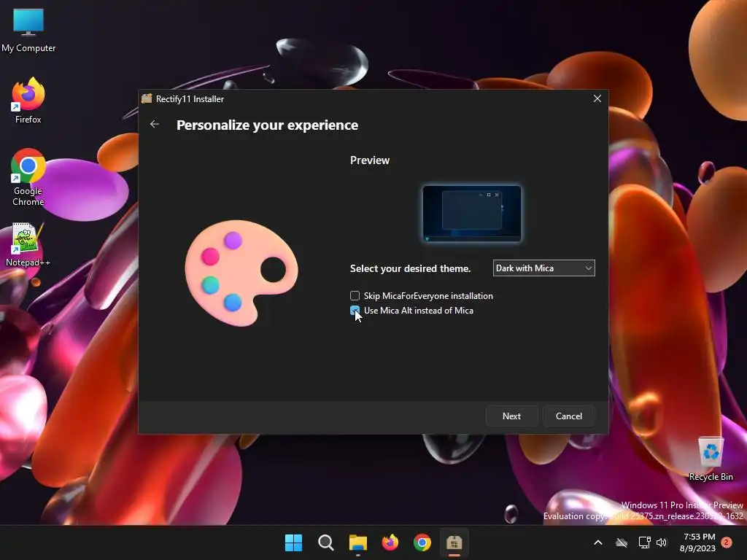Click the theme preview thumbnail
Viewport: 747px width, 560px height.
point(472,214)
